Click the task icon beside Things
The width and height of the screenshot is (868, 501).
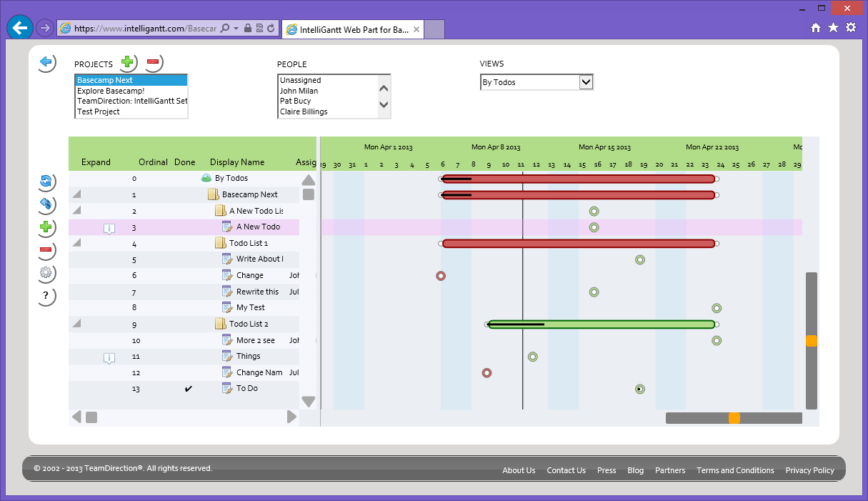click(x=227, y=356)
